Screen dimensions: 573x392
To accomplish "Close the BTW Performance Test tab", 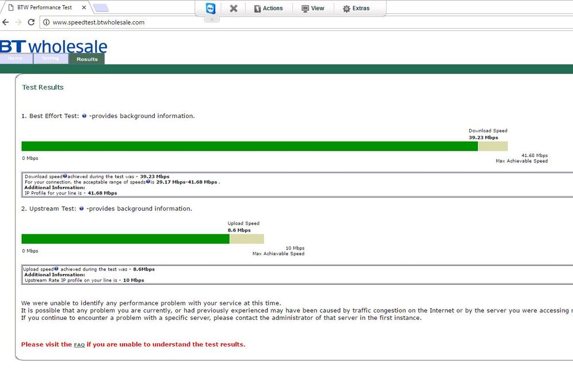I will (84, 7).
